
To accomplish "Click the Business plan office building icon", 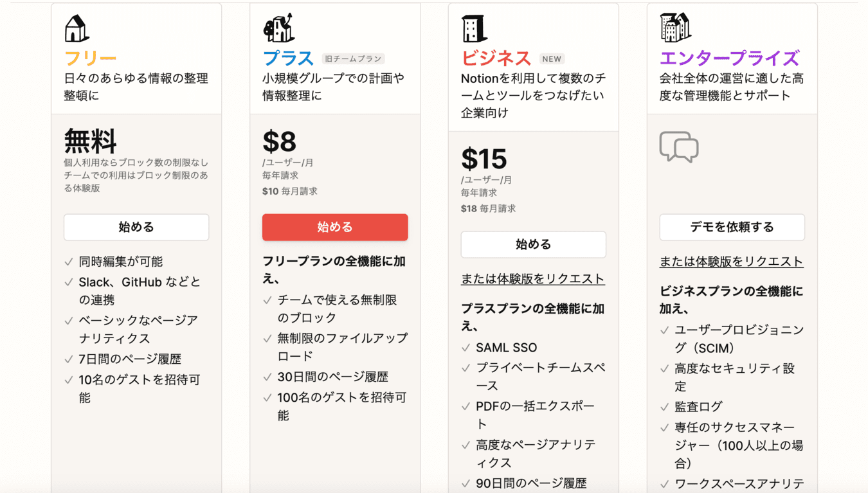I will [475, 29].
